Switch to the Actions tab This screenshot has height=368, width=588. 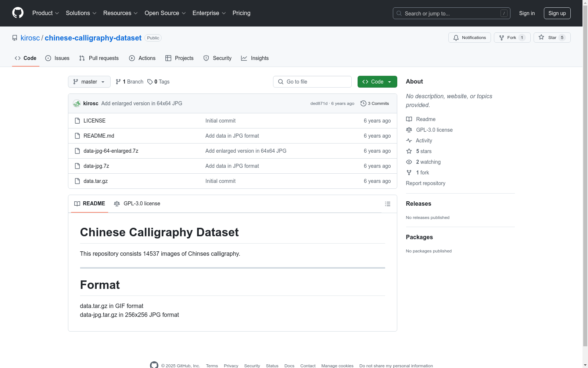pyautogui.click(x=142, y=58)
